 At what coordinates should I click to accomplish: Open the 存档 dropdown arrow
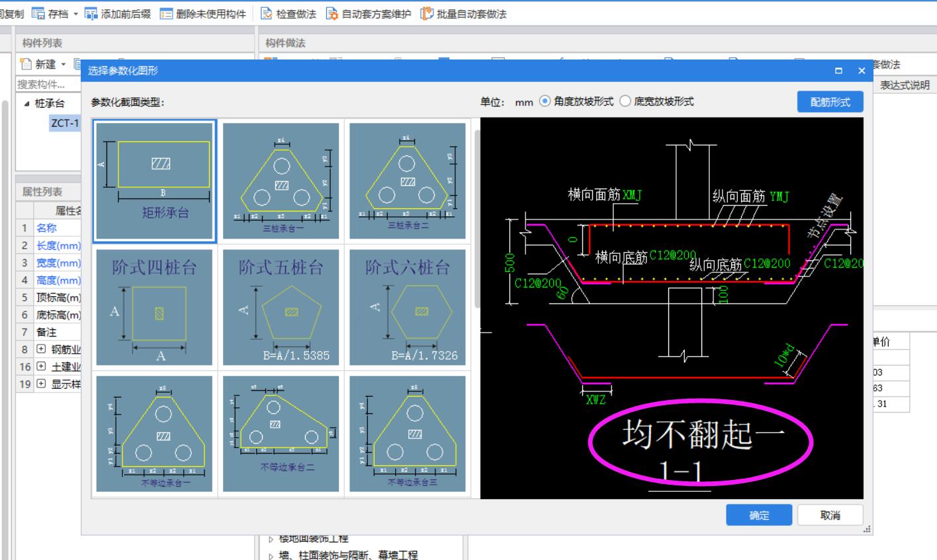[x=75, y=14]
